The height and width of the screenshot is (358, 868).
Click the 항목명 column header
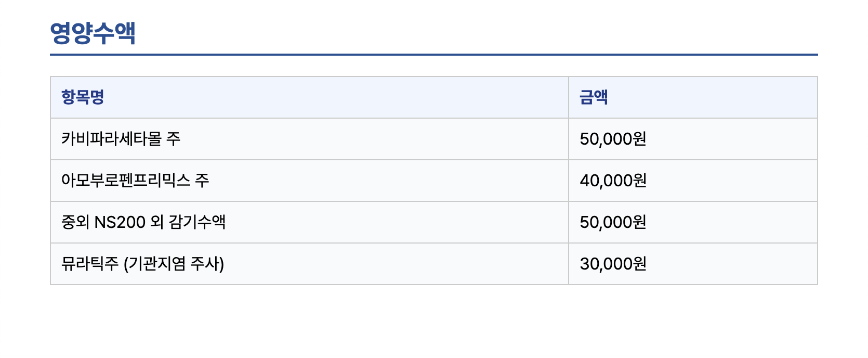coord(83,97)
